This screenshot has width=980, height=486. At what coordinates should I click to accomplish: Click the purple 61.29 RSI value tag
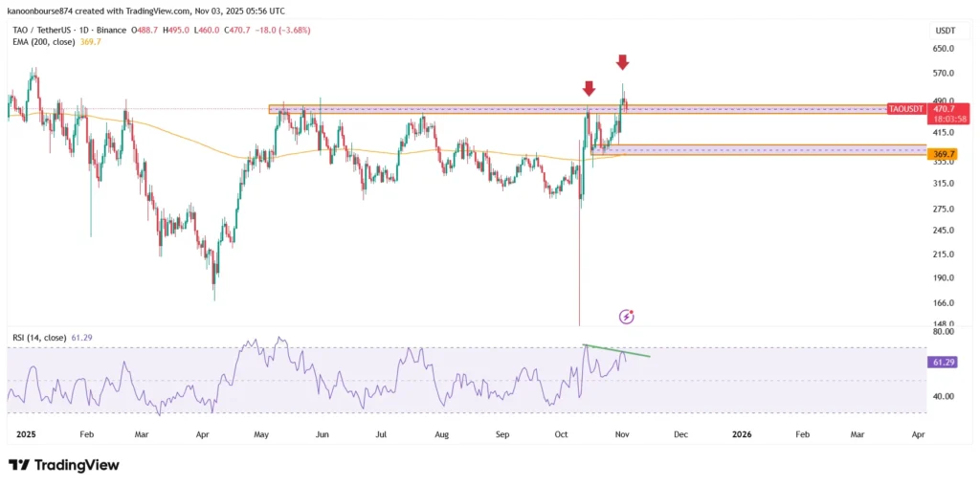944,363
